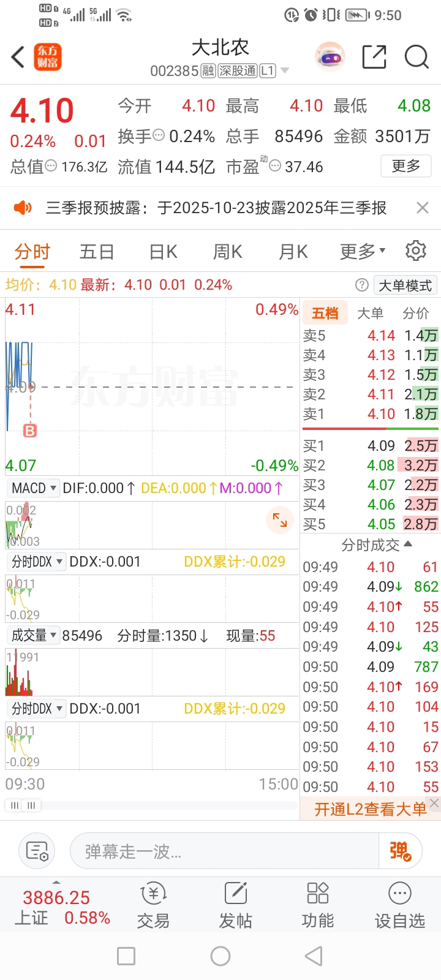441x980 pixels.
Task: Tap the 深股通 tag
Action: (238, 71)
